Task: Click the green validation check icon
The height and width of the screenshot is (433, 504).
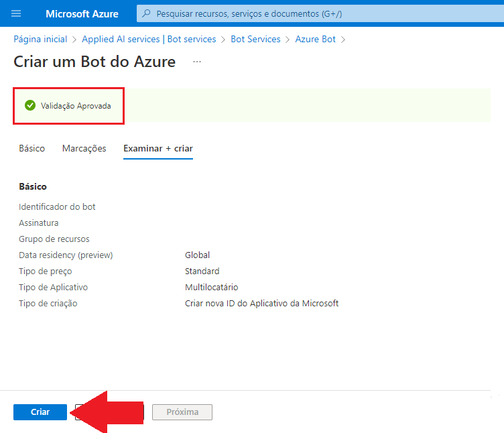Action: (30, 105)
